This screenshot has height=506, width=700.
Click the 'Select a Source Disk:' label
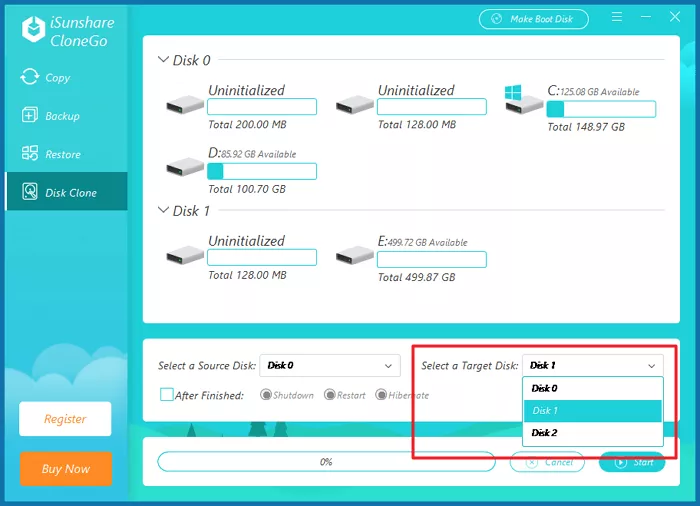coord(207,366)
